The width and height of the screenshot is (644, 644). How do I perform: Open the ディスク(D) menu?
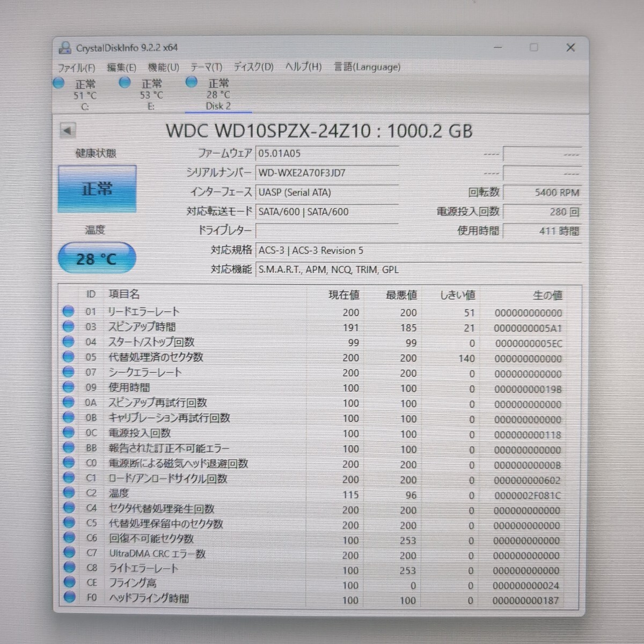click(x=253, y=67)
